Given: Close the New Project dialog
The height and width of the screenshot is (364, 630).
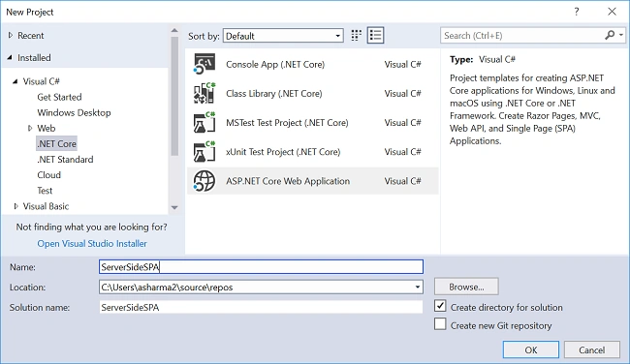Looking at the screenshot, I should coord(612,12).
